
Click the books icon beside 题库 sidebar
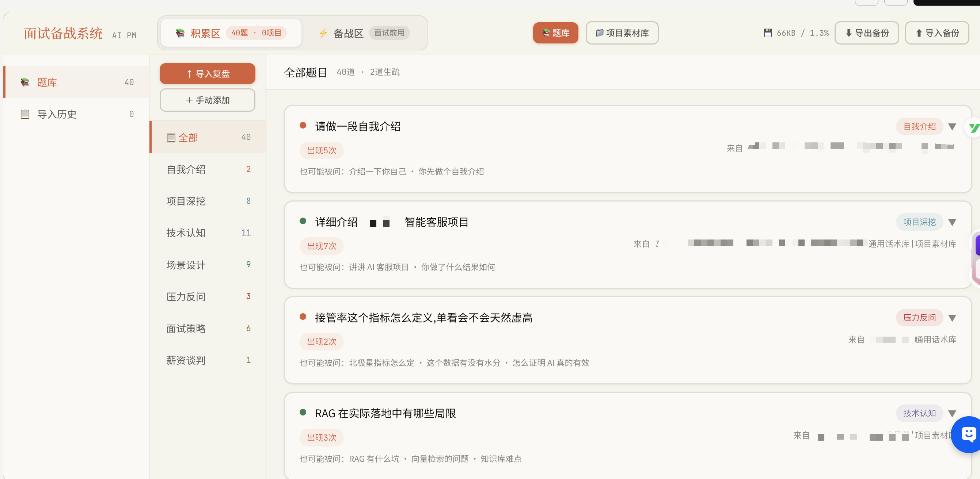click(25, 82)
